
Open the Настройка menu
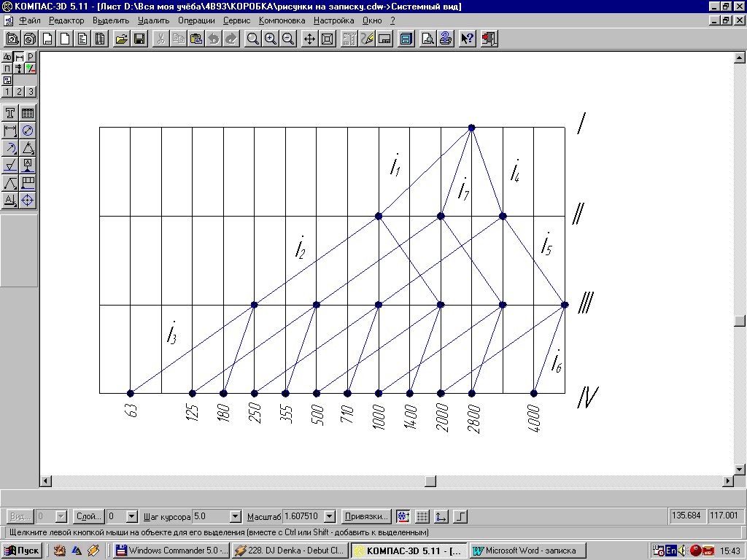pos(333,20)
